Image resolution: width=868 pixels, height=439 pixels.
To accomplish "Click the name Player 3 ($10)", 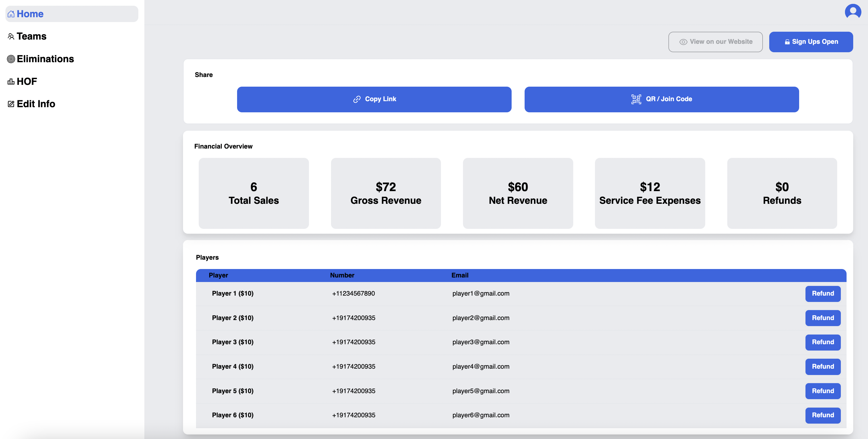I will pos(233,342).
